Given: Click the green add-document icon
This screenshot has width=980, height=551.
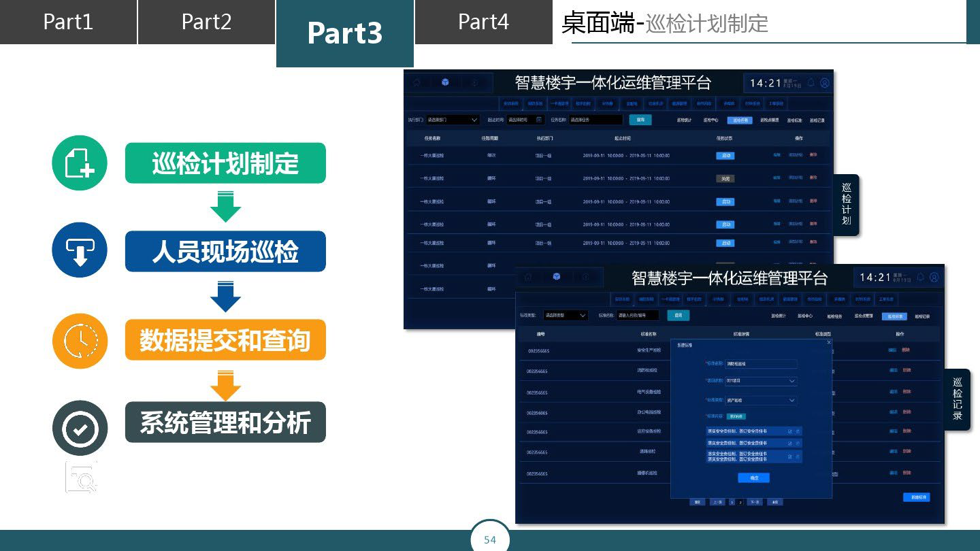Looking at the screenshot, I should click(80, 163).
